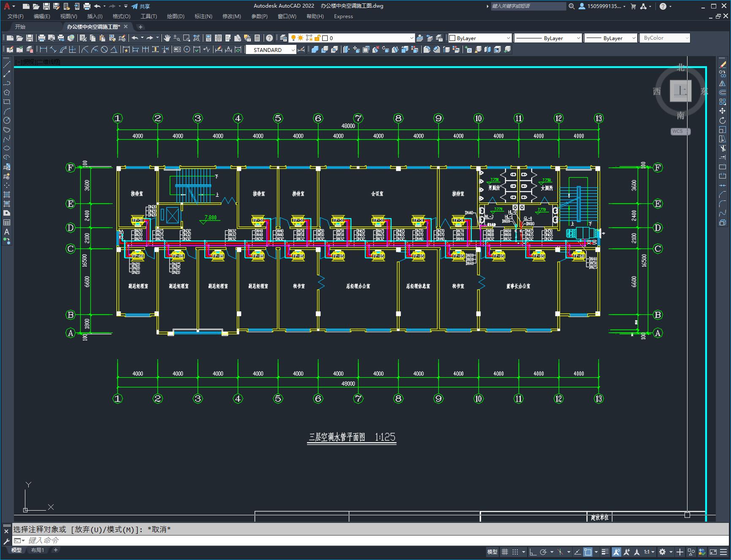Viewport: 731px width, 560px height.
Task: Open the Autodesk App Store cart icon
Action: pyautogui.click(x=633, y=6)
